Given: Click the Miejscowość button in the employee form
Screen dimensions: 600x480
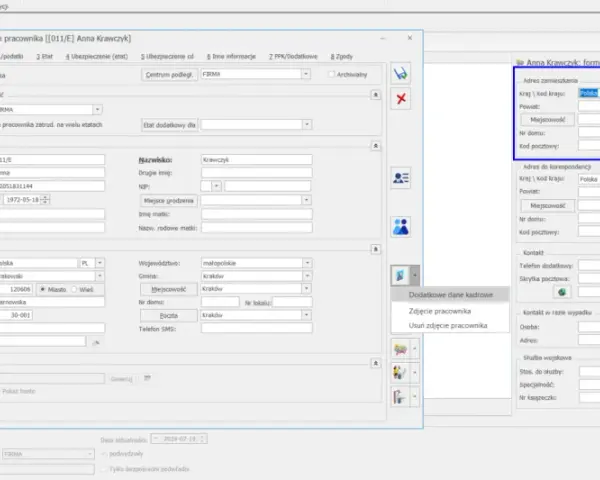Looking at the screenshot, I should 169,289.
